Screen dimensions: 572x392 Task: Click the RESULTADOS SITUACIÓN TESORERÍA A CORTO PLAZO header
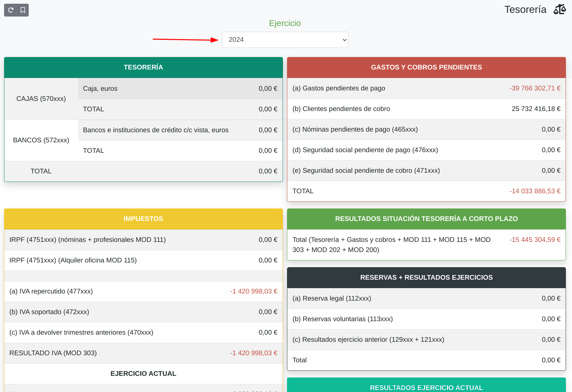tap(426, 219)
